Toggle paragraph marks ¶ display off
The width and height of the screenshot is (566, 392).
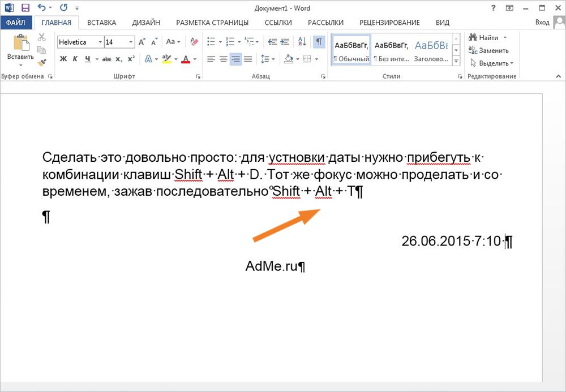[319, 42]
